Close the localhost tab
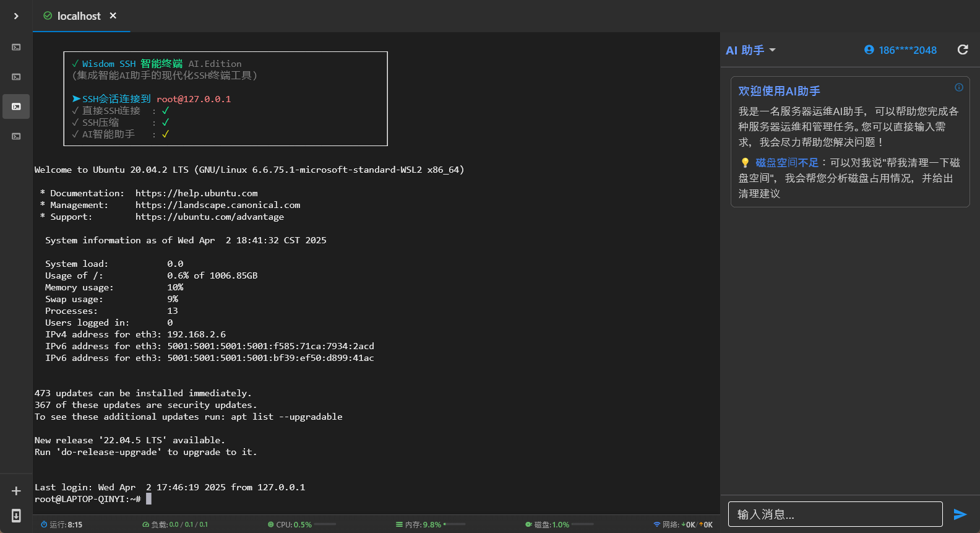The width and height of the screenshot is (980, 533). tap(113, 15)
